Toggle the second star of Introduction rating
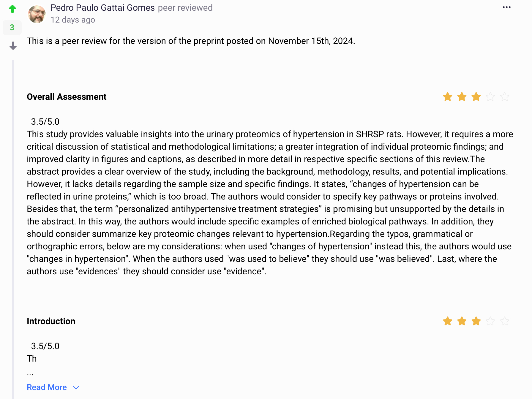The image size is (532, 399). [462, 321]
